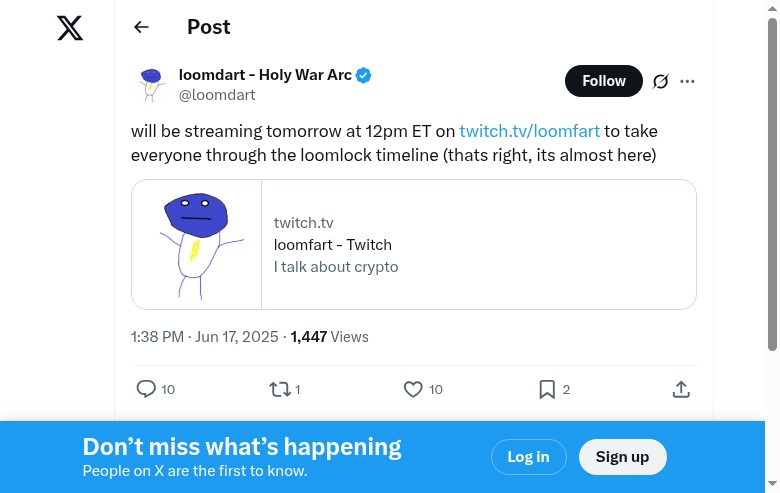The width and height of the screenshot is (780, 493).
Task: Go back using the arrow icon
Action: pos(141,27)
